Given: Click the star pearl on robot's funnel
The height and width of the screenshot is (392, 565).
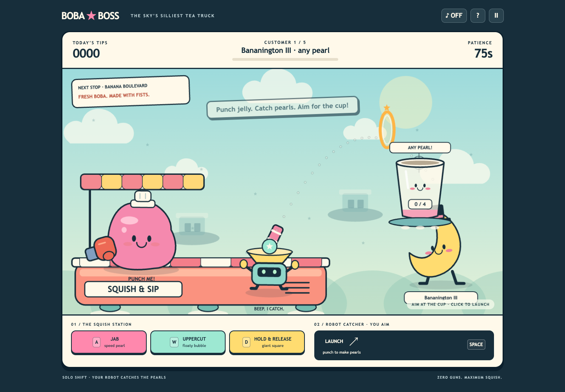Looking at the screenshot, I should (x=270, y=247).
